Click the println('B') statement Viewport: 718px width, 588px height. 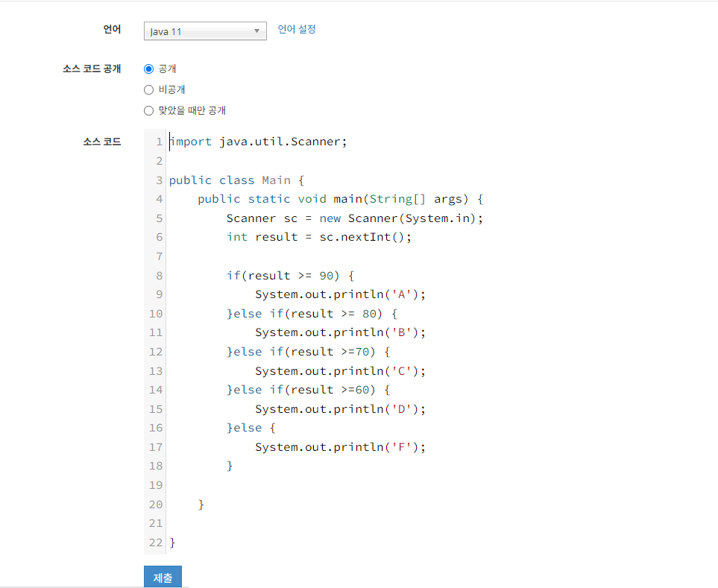(340, 332)
